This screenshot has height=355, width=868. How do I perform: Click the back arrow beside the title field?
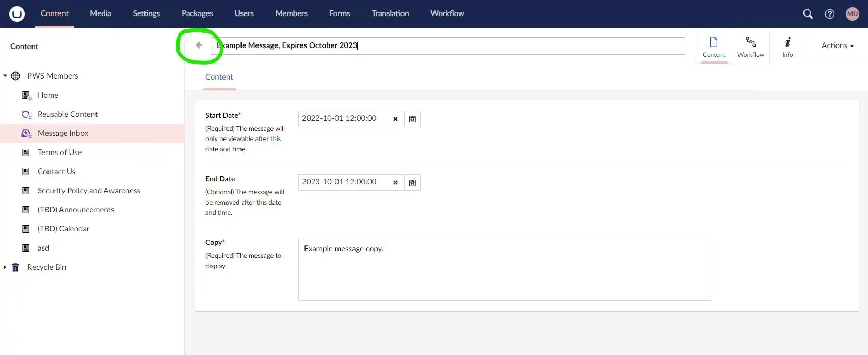199,45
